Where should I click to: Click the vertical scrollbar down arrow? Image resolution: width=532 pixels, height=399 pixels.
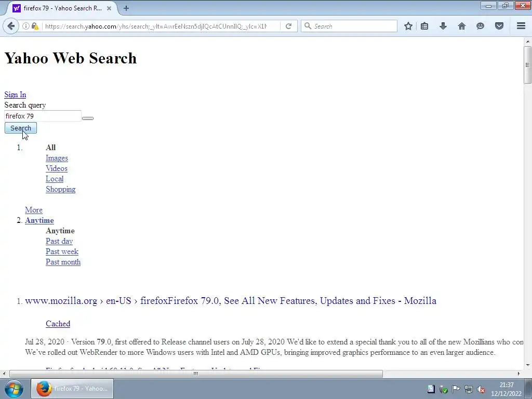pyautogui.click(x=527, y=365)
